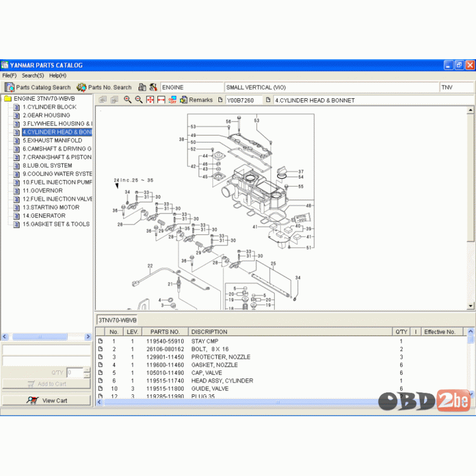Select 1.CYLINDER BLOCK in tree
Viewport: 476px width, 476px height.
[49, 107]
